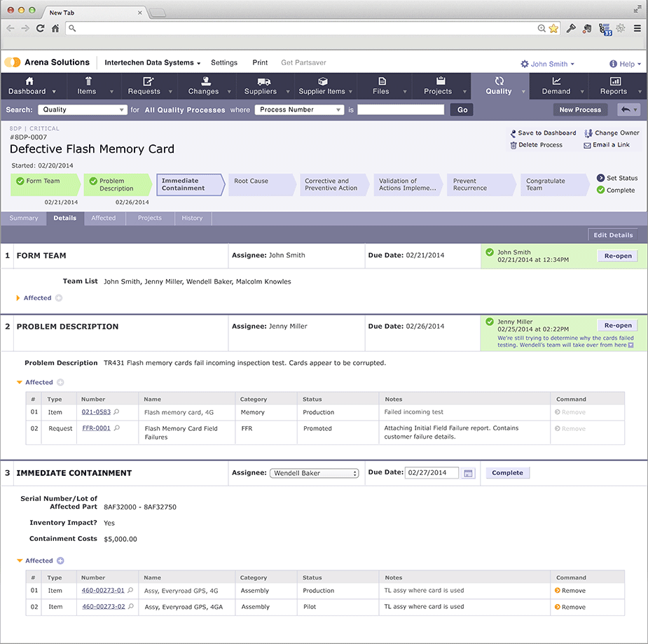Re-open the Problem Description step

[x=616, y=325]
